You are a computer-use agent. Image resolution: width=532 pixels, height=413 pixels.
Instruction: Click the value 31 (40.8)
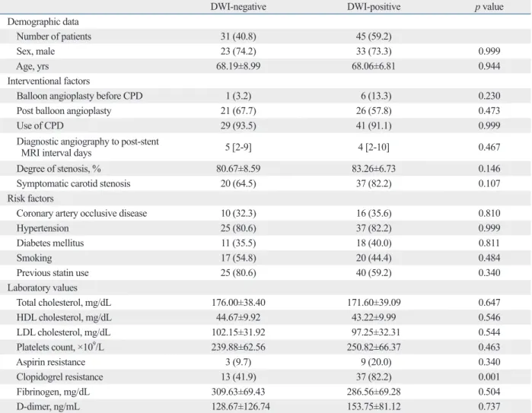pyautogui.click(x=238, y=37)
